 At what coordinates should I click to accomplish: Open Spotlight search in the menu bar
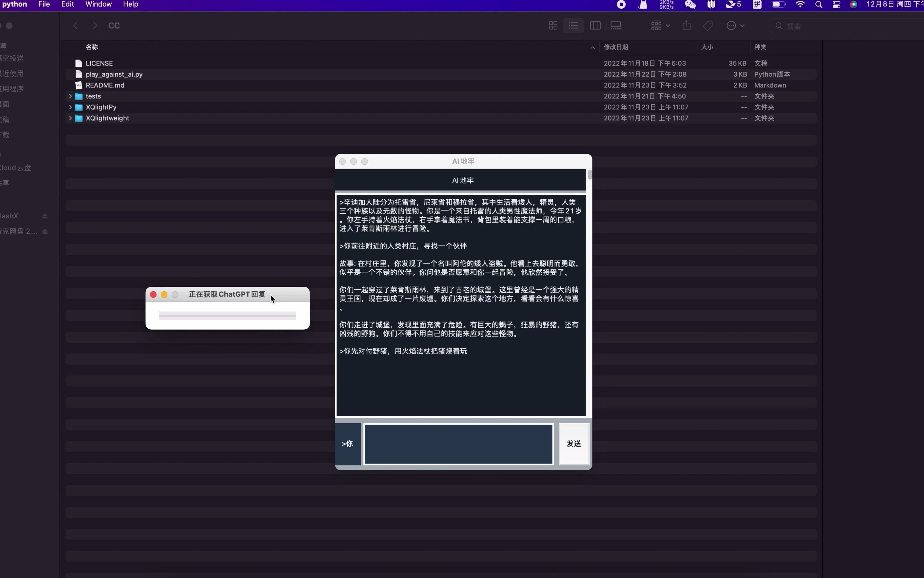pos(818,5)
